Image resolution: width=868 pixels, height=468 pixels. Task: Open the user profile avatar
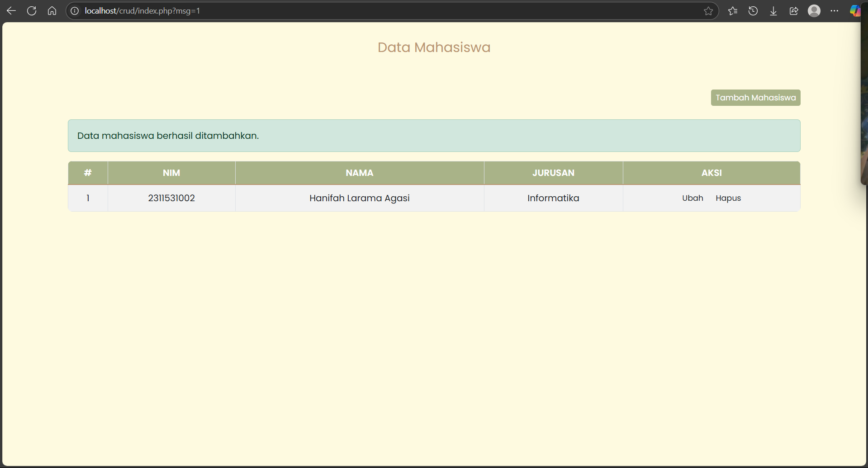[x=814, y=11]
